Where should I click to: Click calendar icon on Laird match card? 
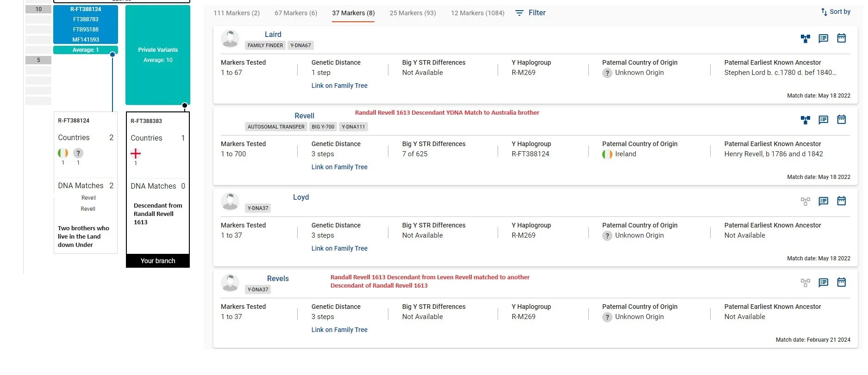pos(841,38)
